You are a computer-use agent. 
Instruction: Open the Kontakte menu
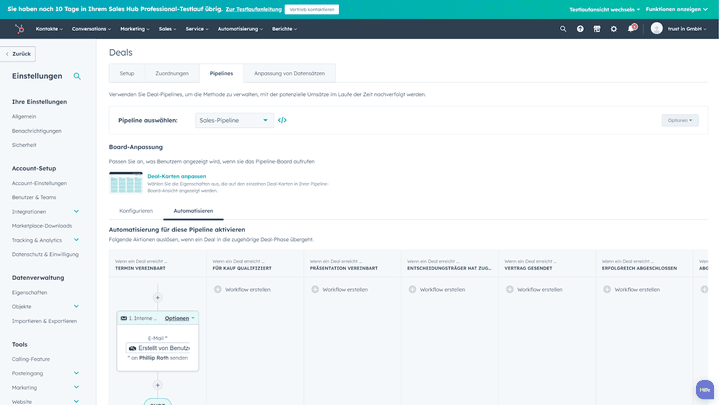click(x=49, y=29)
